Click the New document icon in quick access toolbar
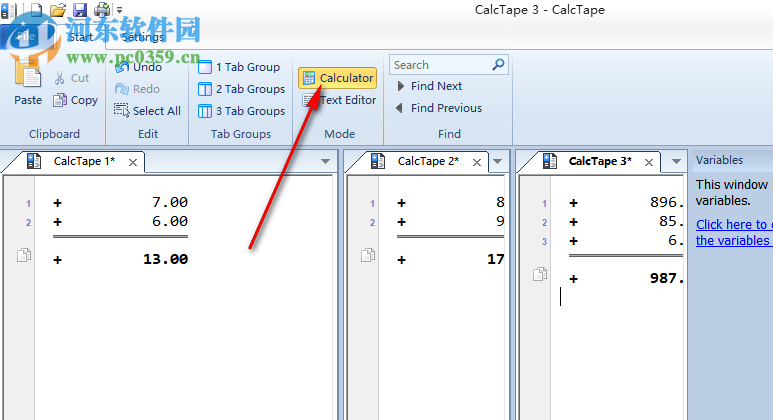The width and height of the screenshot is (773, 420). click(35, 9)
